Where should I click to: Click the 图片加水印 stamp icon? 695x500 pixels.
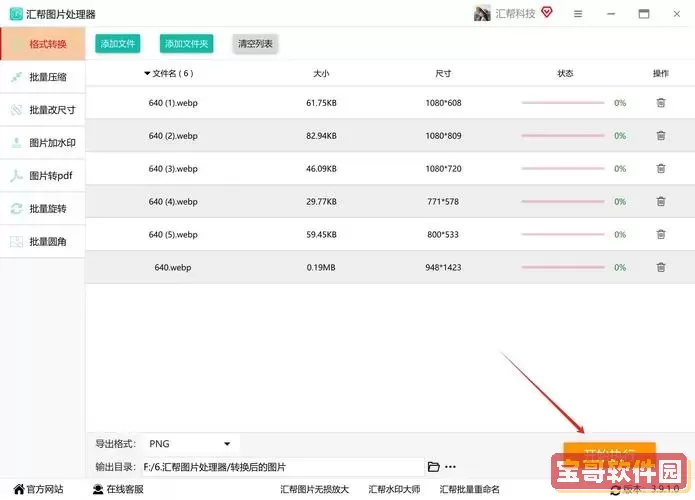click(x=17, y=143)
